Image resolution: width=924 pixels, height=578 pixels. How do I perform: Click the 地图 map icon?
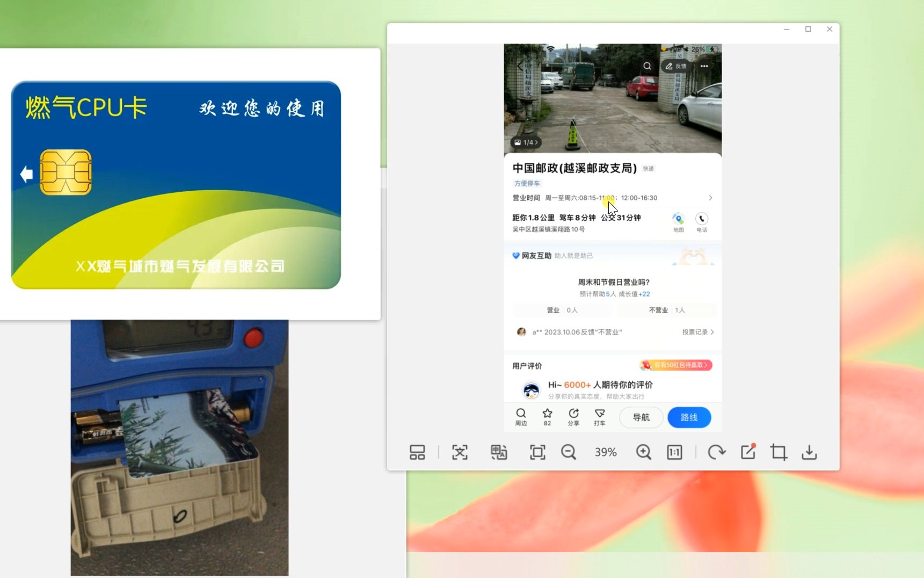point(679,222)
